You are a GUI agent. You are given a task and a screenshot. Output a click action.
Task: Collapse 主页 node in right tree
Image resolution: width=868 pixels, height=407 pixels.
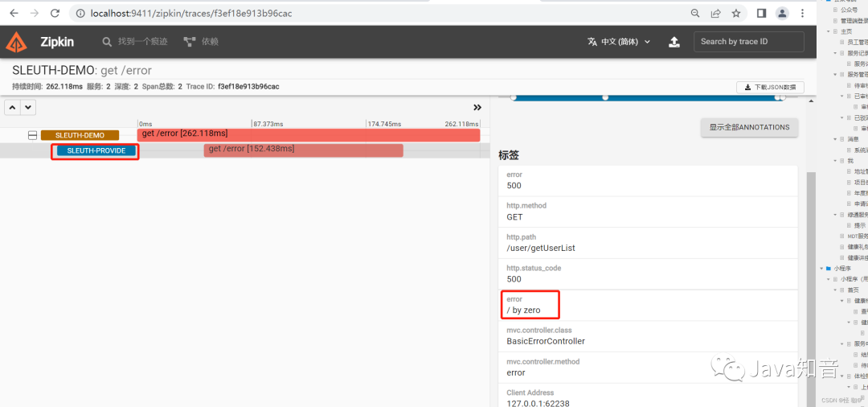(828, 31)
